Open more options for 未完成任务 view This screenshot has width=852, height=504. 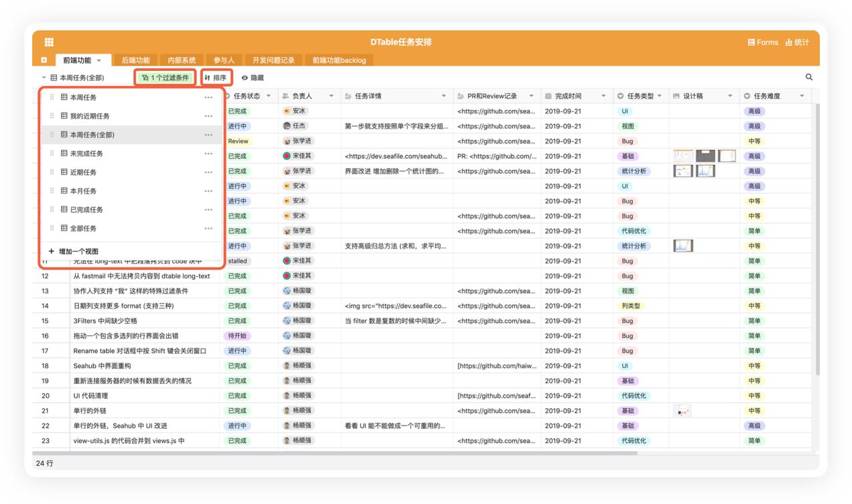208,153
